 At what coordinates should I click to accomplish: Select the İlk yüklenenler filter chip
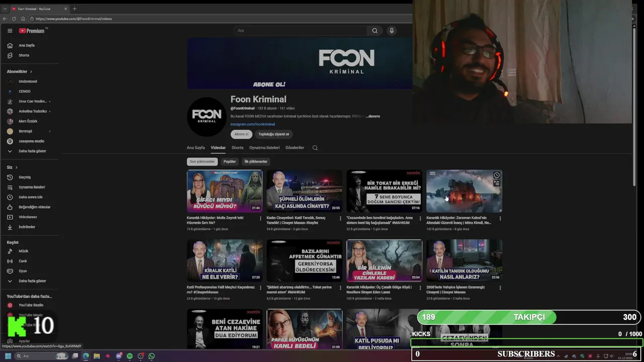(256, 161)
